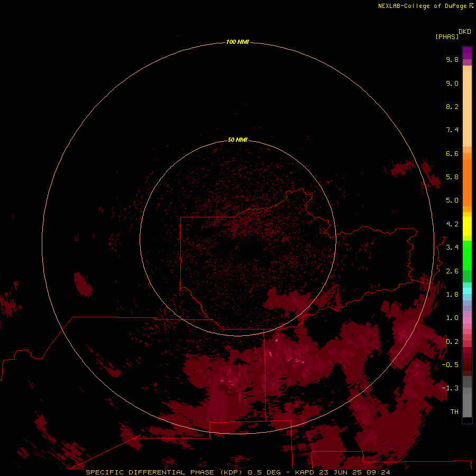Click the green segment of the color bar
Viewport: 476px width, 476px height.
point(467,255)
